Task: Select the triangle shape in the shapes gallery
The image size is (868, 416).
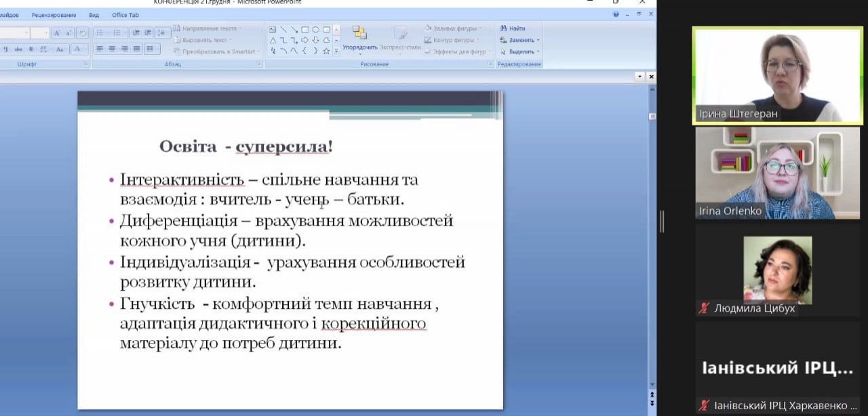Action: (x=273, y=40)
